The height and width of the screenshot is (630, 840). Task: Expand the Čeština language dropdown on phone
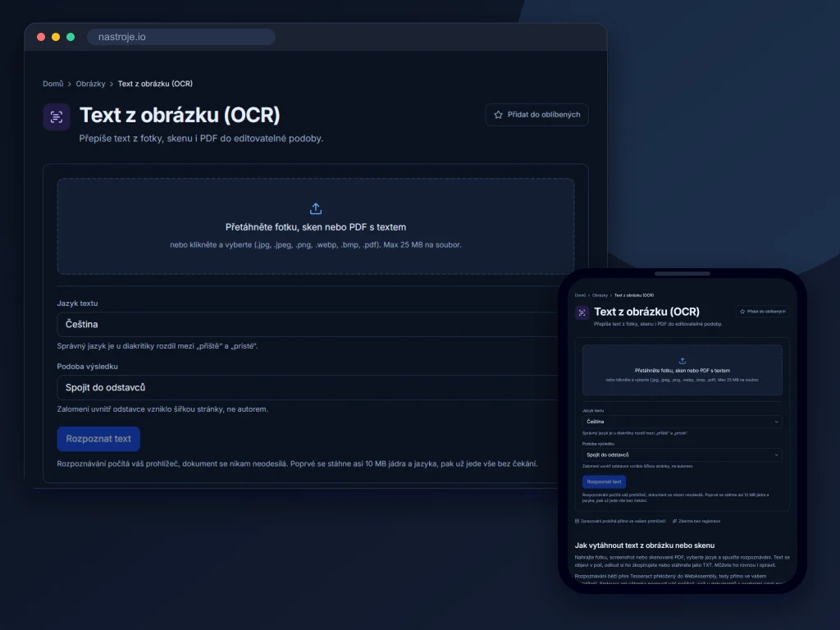(682, 422)
